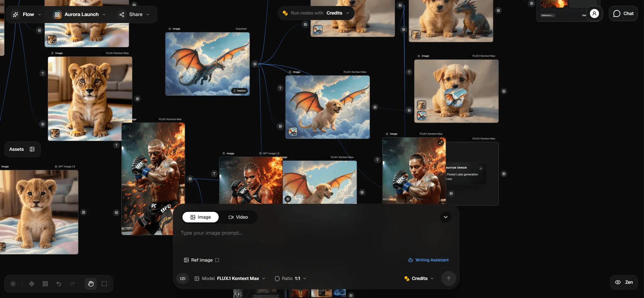644x298 pixels.
Task: Open Run nodes with Credits dropdown
Action: click(x=316, y=13)
